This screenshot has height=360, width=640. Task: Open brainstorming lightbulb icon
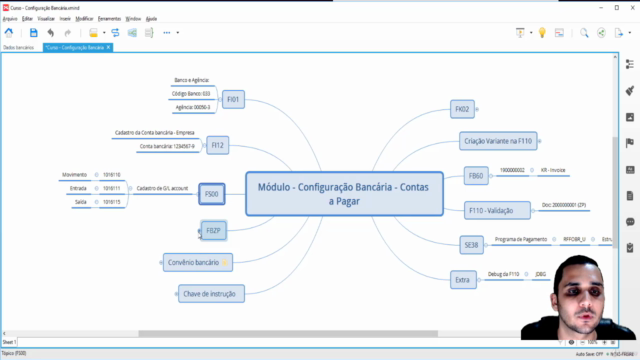tap(542, 33)
